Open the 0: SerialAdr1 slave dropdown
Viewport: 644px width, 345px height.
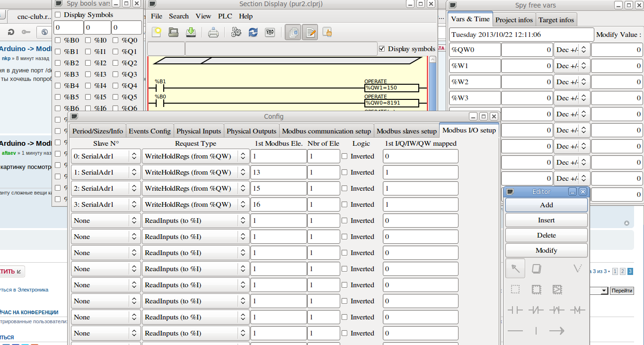[106, 156]
